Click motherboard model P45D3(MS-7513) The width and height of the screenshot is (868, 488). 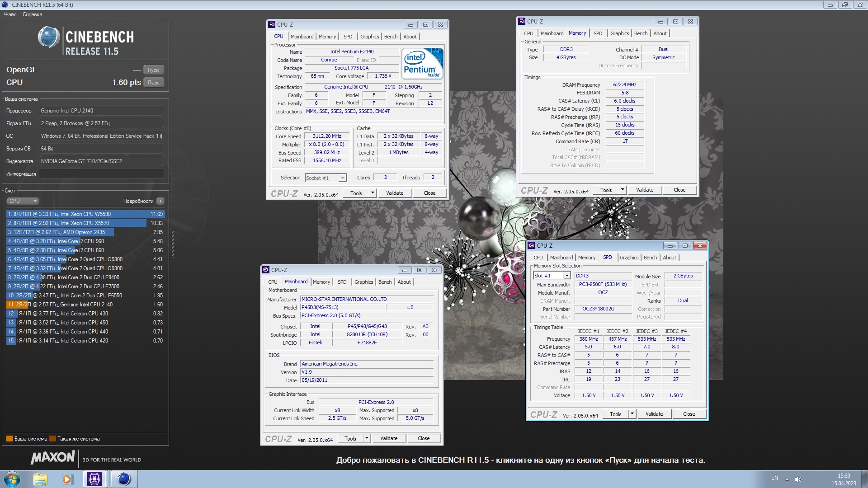coord(343,307)
